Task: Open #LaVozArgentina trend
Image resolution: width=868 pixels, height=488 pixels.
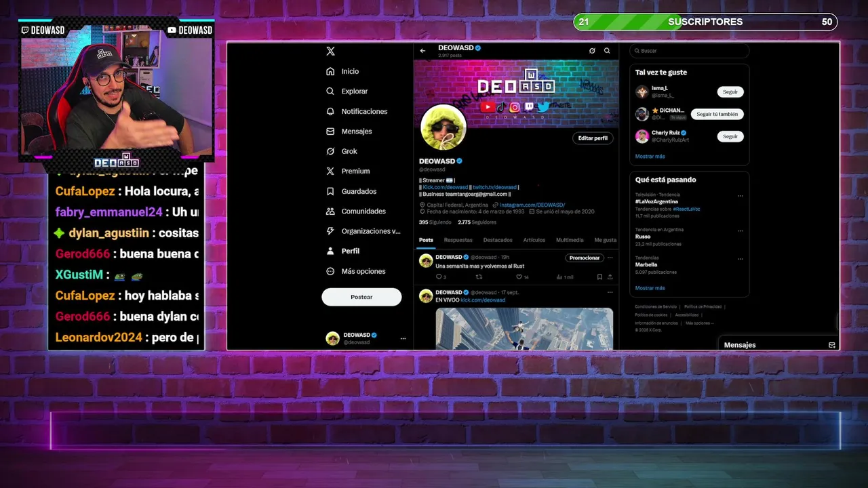Action: click(656, 201)
